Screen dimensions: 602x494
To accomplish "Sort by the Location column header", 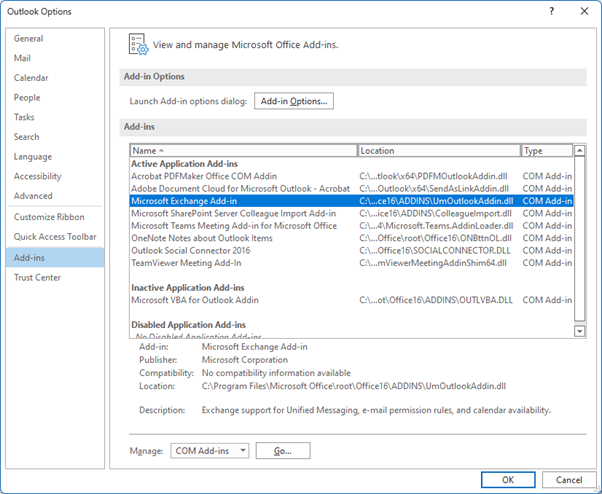I will pos(439,150).
